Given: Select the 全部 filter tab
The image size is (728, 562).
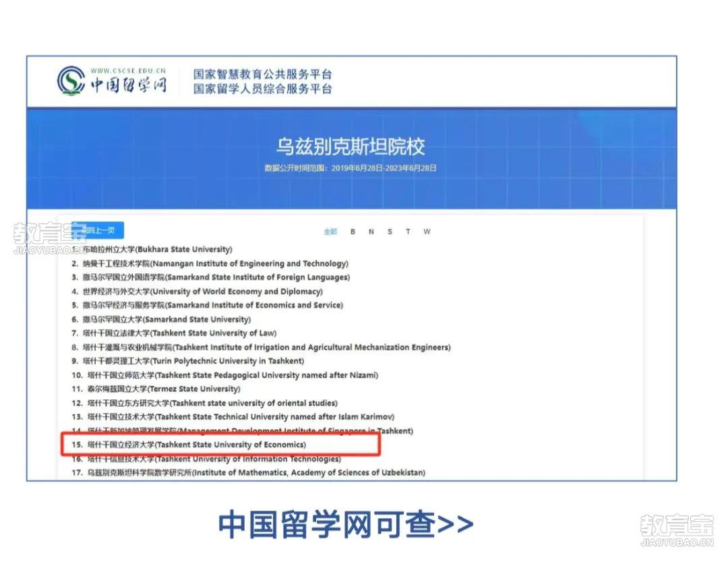Looking at the screenshot, I should [330, 231].
